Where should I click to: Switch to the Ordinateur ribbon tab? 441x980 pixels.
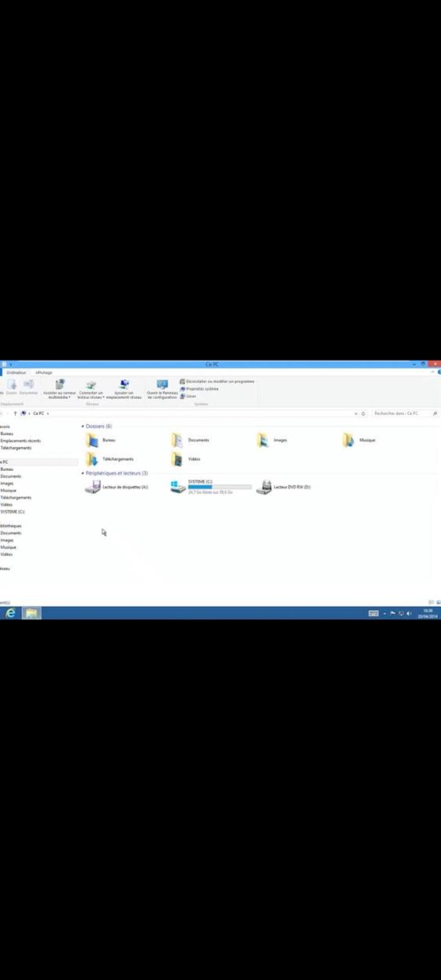[16, 372]
